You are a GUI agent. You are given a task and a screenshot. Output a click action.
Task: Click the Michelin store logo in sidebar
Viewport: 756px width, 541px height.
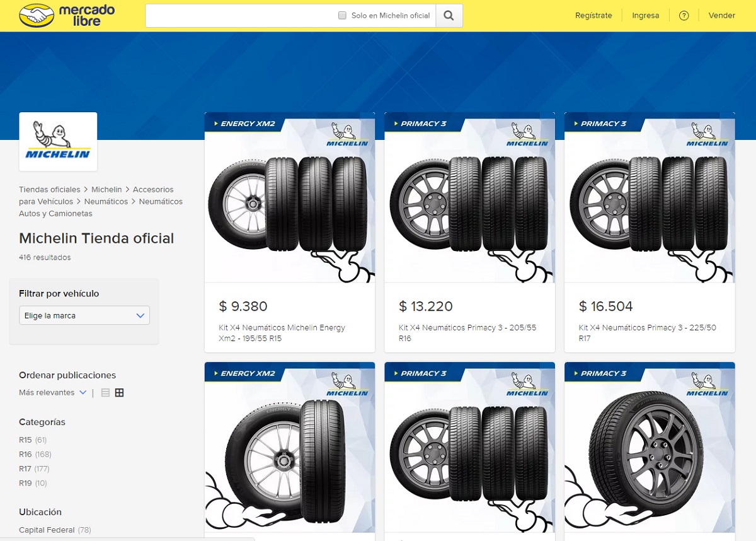pyautogui.click(x=58, y=141)
